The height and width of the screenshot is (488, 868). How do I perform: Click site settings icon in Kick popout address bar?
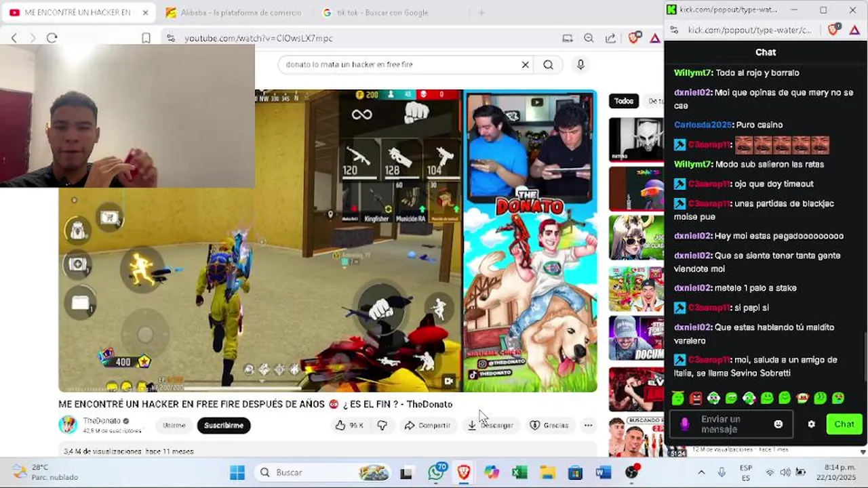[673, 30]
